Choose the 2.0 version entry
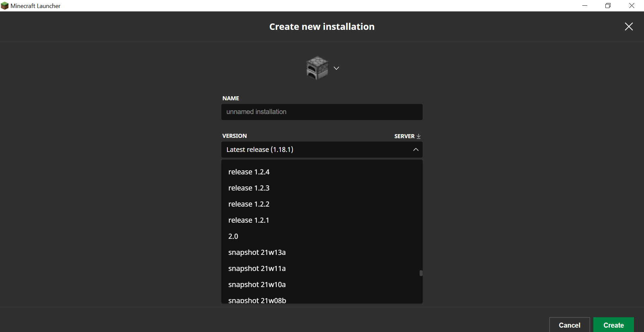This screenshot has width=644, height=332. (233, 236)
